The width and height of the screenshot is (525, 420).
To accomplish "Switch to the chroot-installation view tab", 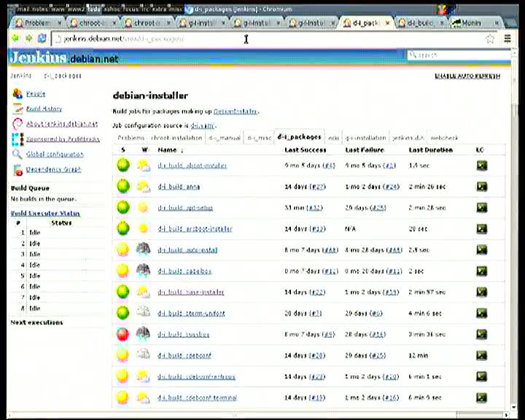I will click(x=176, y=138).
